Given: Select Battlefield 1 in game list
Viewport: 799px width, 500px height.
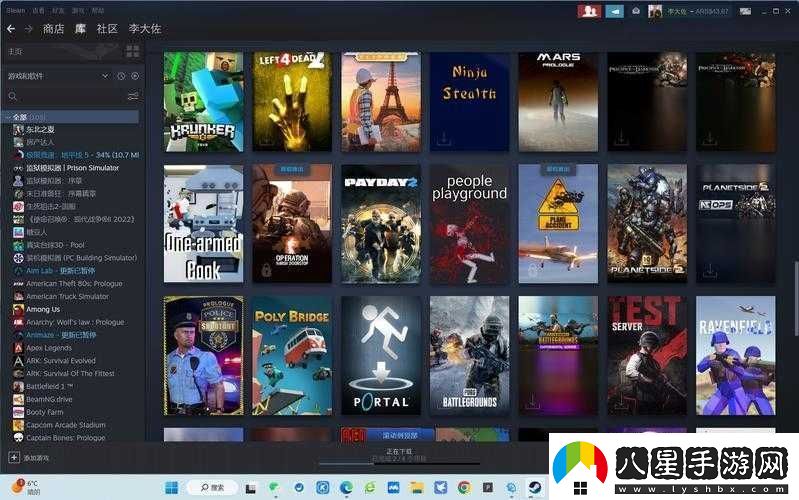Looking at the screenshot, I should pyautogui.click(x=49, y=386).
